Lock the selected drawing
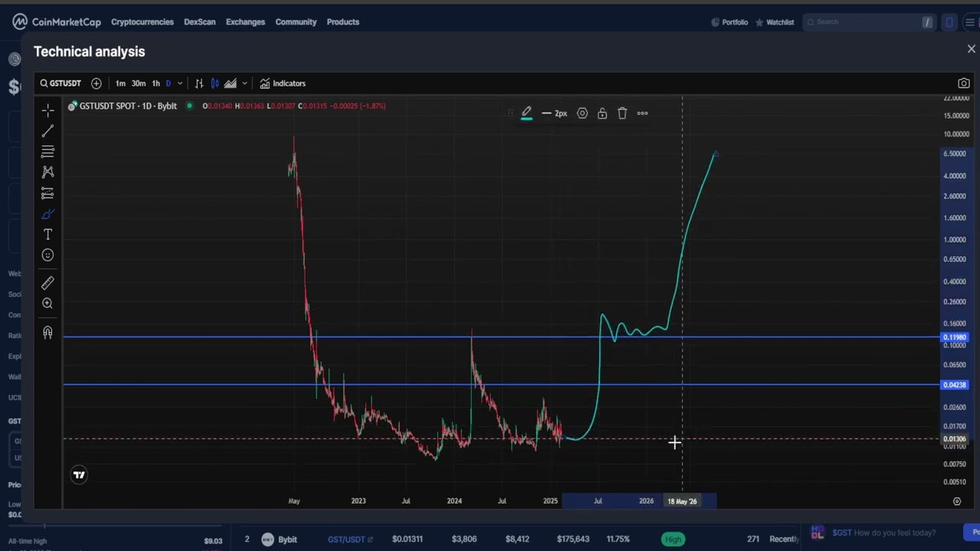980x551 pixels. click(x=603, y=113)
